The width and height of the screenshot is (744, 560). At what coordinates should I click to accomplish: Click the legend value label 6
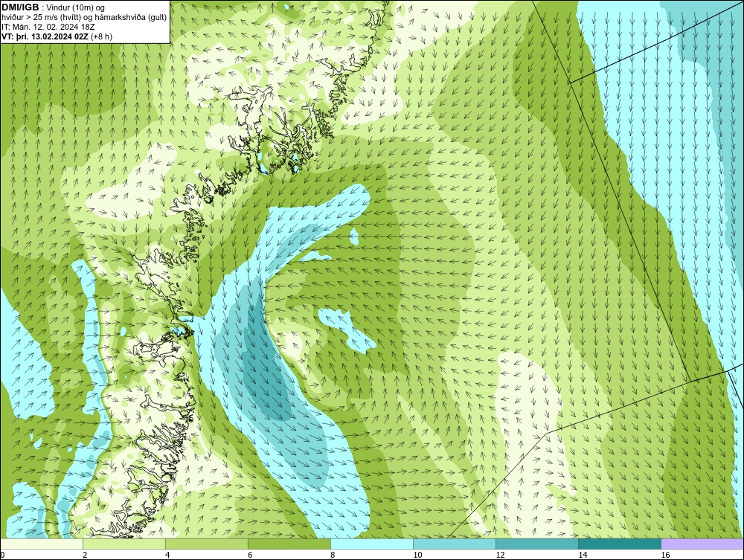[250, 555]
